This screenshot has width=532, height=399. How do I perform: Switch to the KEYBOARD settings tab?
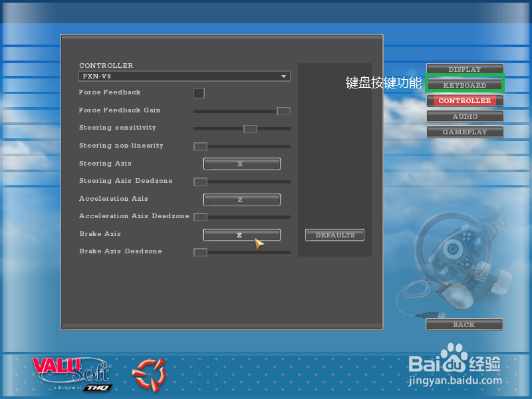click(x=464, y=85)
